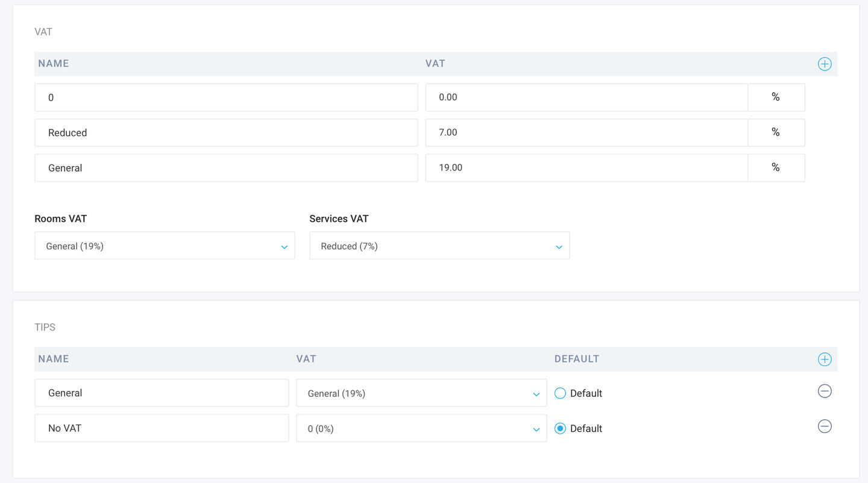Click the percent sign beside 7.00
Image resolution: width=868 pixels, height=483 pixels.
point(776,132)
